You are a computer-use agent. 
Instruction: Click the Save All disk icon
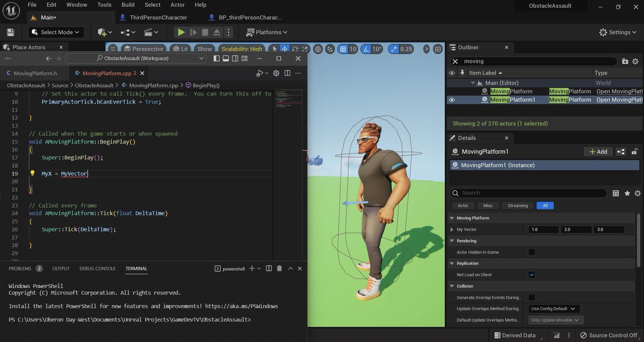(10, 32)
